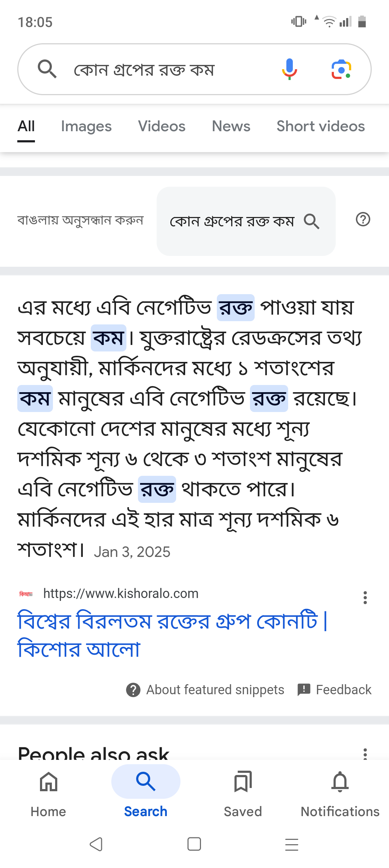Switch to the News tab
Screen dimensions: 389x868
(231, 127)
